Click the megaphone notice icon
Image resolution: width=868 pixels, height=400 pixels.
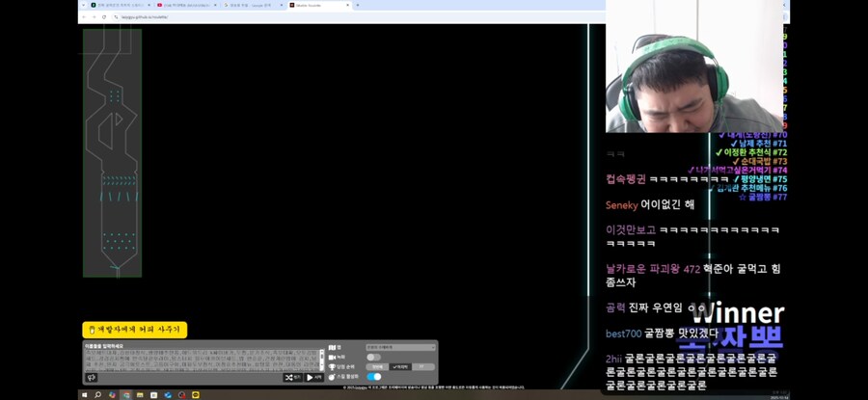93,377
